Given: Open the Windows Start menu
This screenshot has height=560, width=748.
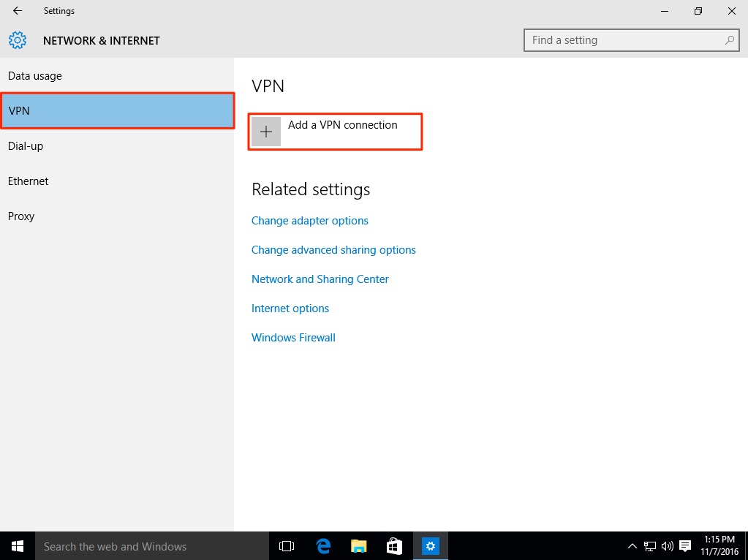Looking at the screenshot, I should [x=18, y=546].
